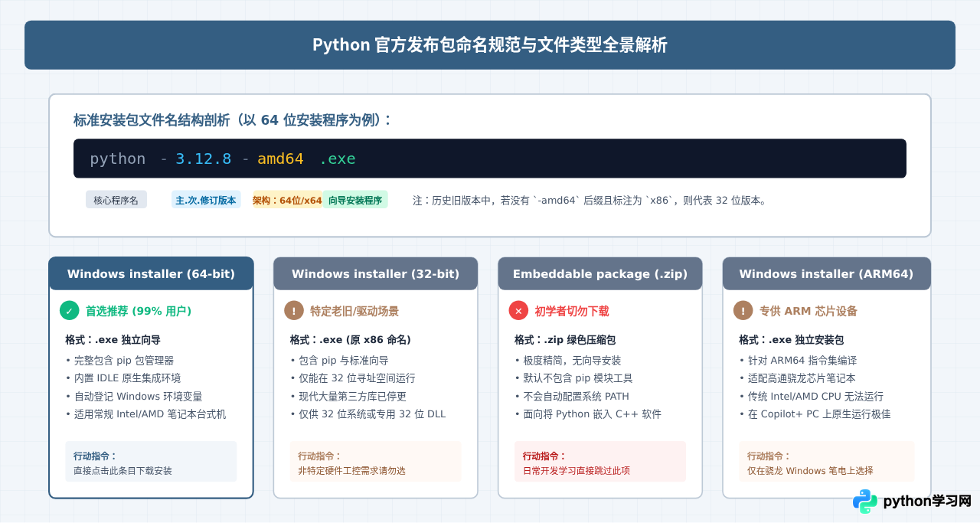Click the '仅能在 32 位寻址空间运行' bullet
This screenshot has width=980, height=523.
(x=353, y=378)
